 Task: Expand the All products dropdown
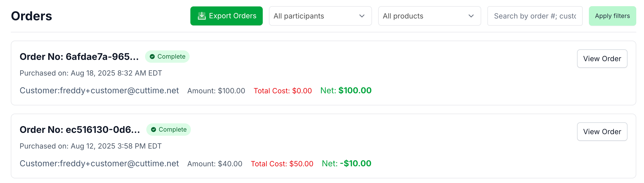[429, 16]
